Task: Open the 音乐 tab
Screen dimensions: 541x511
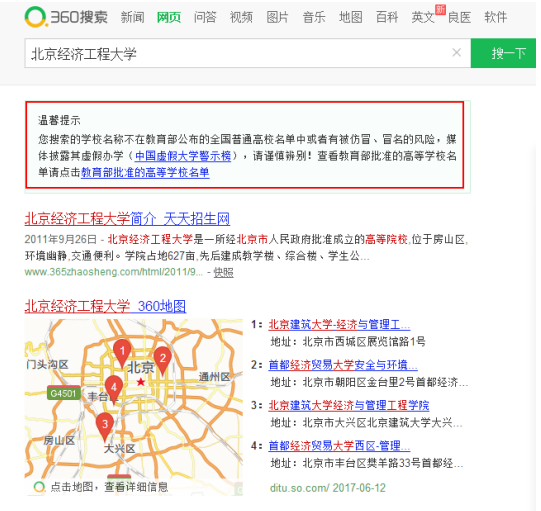Action: (314, 17)
